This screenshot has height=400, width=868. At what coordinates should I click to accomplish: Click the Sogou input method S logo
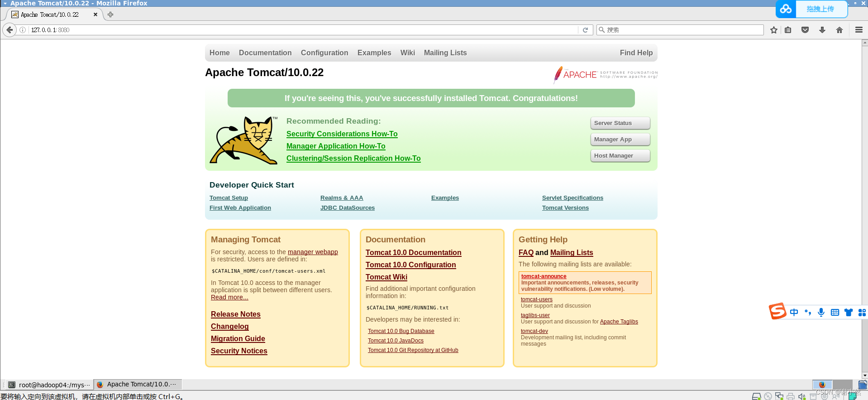pos(777,311)
